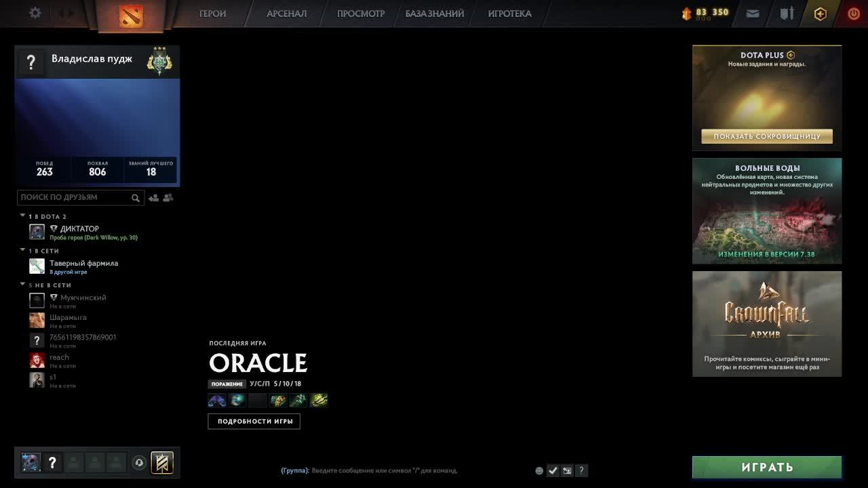Screen dimensions: 868x488
Task: Click the first item icon of last game
Action: (x=217, y=401)
